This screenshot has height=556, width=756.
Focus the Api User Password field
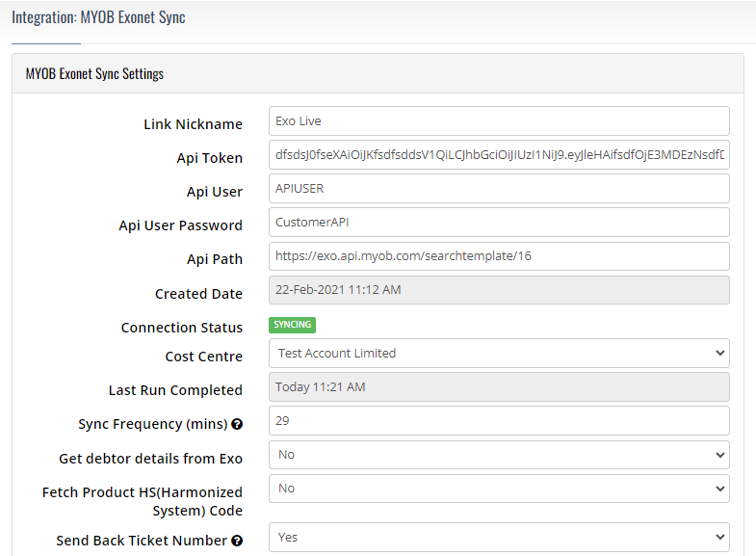coord(499,223)
